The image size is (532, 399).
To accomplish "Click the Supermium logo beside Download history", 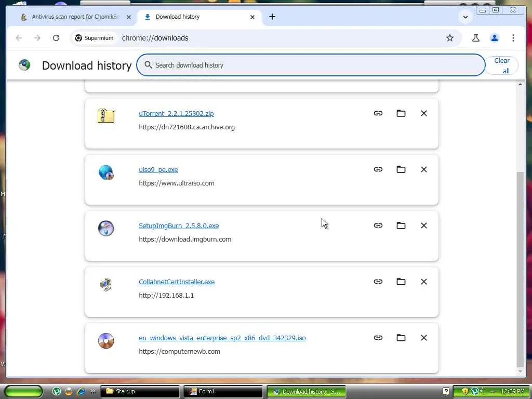I will point(24,65).
